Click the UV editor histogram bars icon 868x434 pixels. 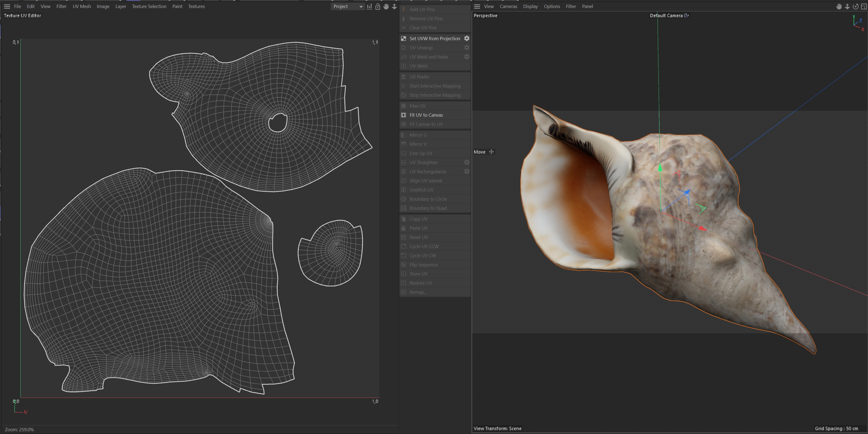click(369, 6)
